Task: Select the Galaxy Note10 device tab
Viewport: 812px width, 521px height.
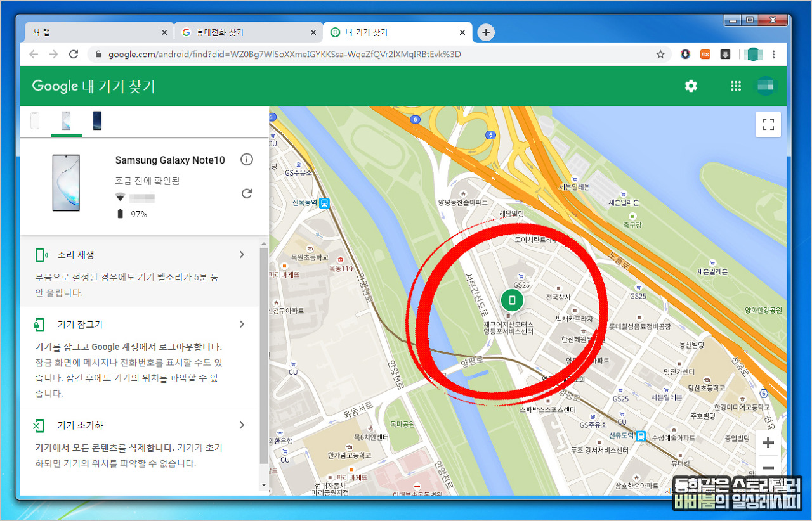Action: pos(66,120)
